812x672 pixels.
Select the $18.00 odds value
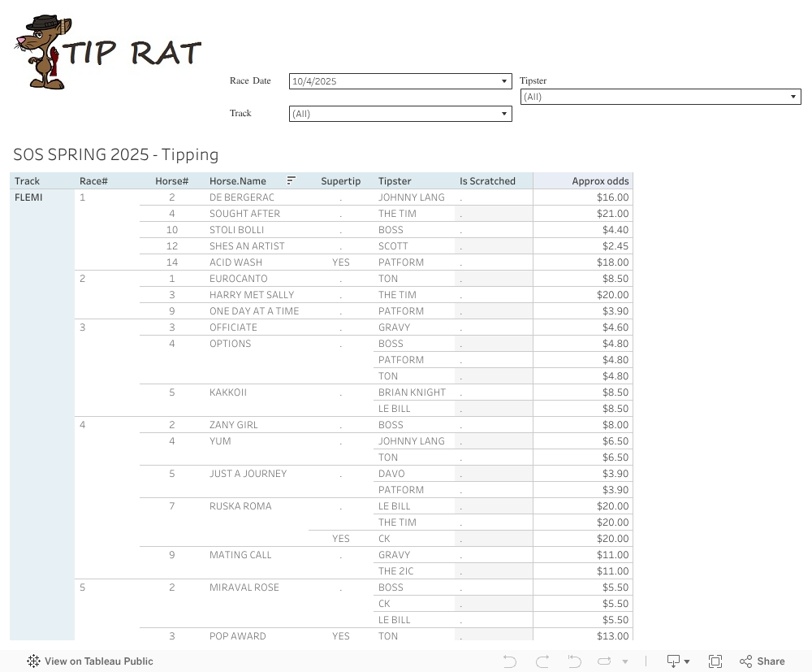click(x=612, y=262)
